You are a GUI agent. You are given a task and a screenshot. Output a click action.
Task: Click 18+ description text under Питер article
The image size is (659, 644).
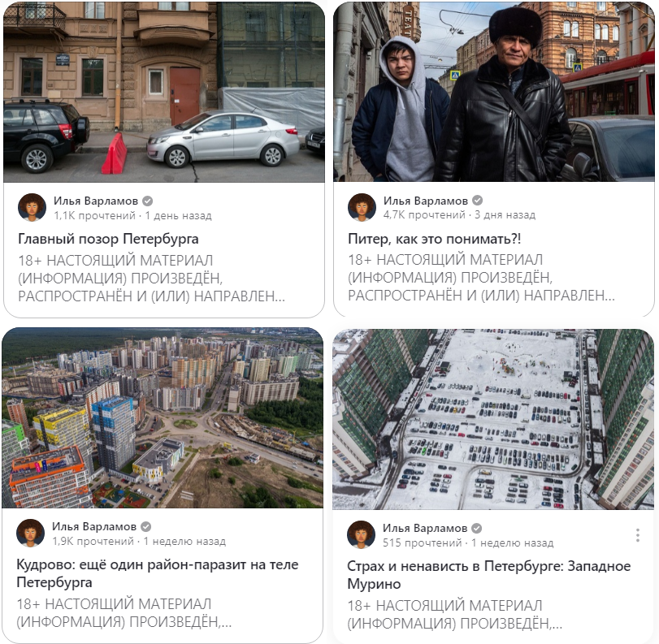(481, 278)
